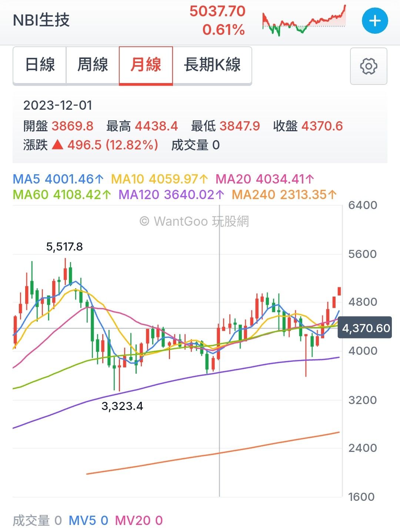Image resolution: width=400 pixels, height=532 pixels.
Task: Tap the blue plus add button
Action: tap(375, 21)
